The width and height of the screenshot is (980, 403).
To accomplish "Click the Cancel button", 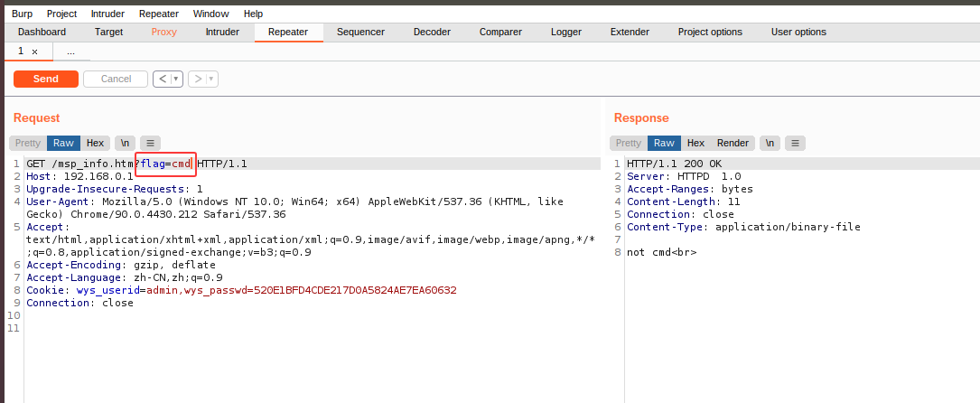I will (x=116, y=79).
